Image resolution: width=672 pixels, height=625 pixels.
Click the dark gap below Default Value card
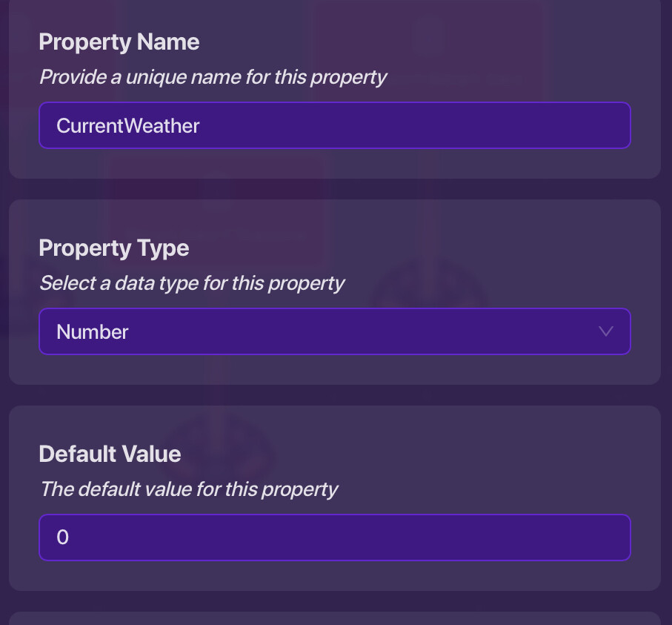pos(333,601)
